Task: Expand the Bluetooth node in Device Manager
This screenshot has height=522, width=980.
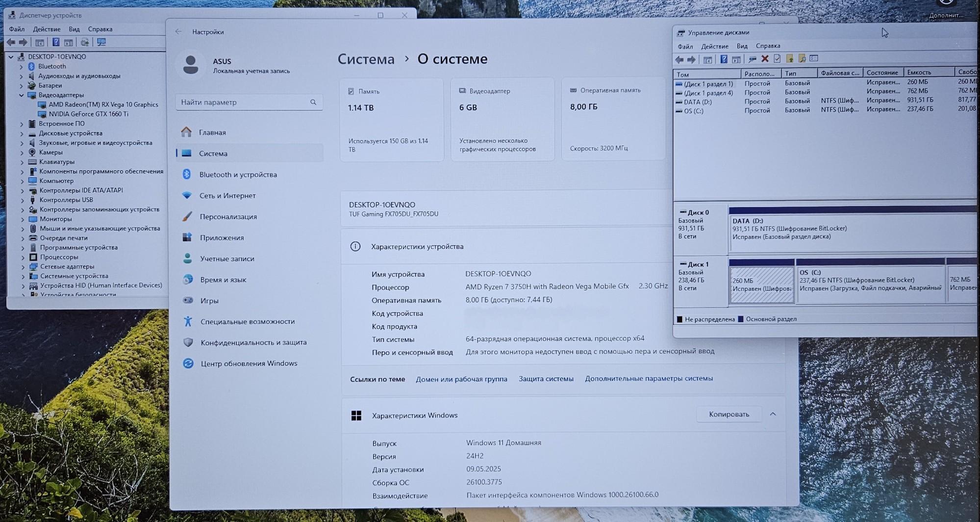Action: tap(21, 66)
